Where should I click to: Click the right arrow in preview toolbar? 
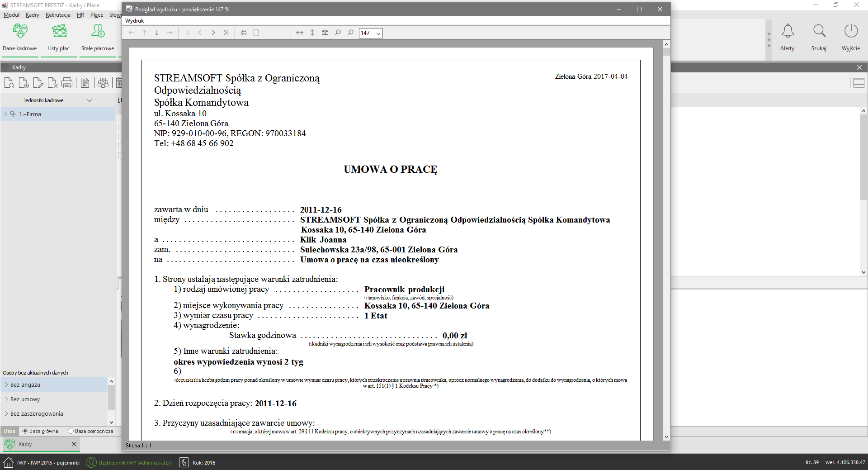coord(170,33)
